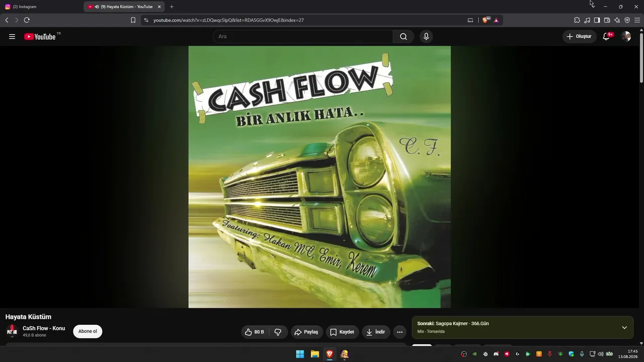
Task: Reload the page
Action: click(27, 20)
